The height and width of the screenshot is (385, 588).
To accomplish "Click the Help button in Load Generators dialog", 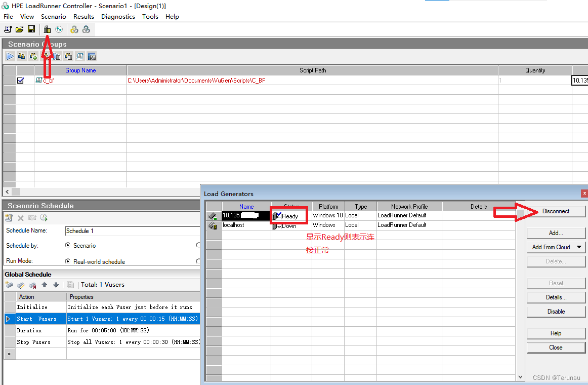I will click(556, 333).
